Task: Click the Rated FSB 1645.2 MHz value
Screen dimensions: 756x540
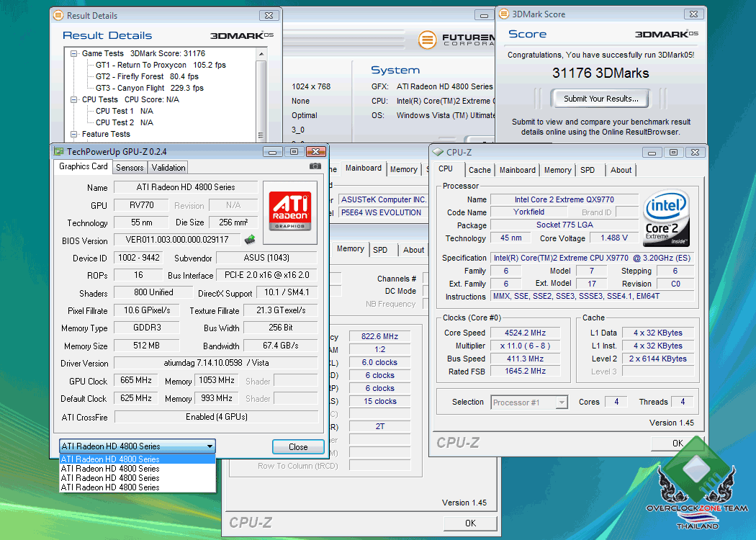Action: tap(525, 372)
